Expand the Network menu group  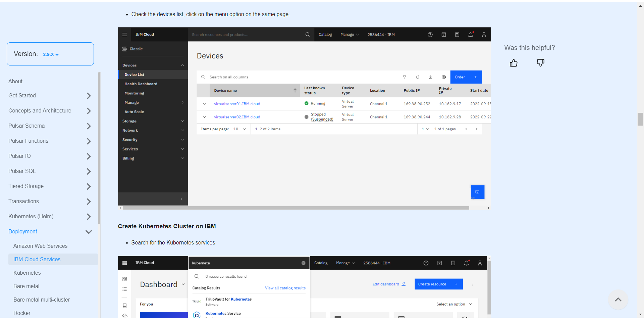point(153,130)
